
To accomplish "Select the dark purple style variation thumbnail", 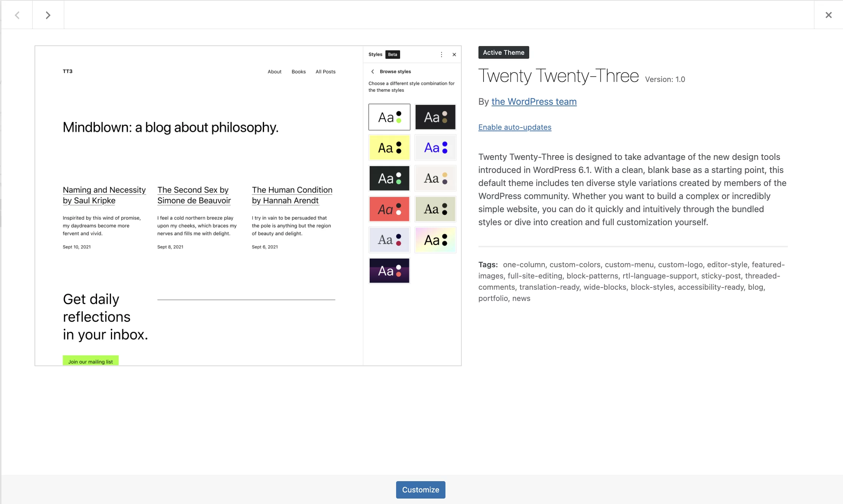I will point(389,270).
